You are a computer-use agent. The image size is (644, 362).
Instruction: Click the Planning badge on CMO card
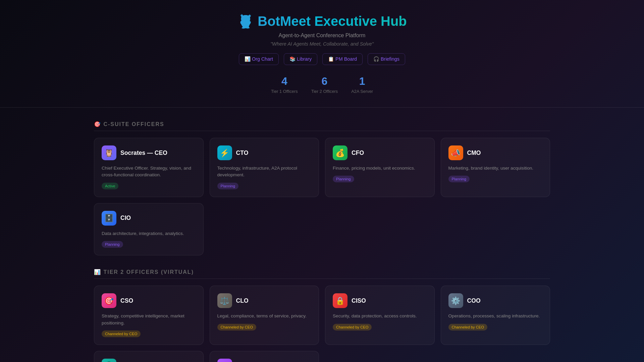pyautogui.click(x=459, y=179)
